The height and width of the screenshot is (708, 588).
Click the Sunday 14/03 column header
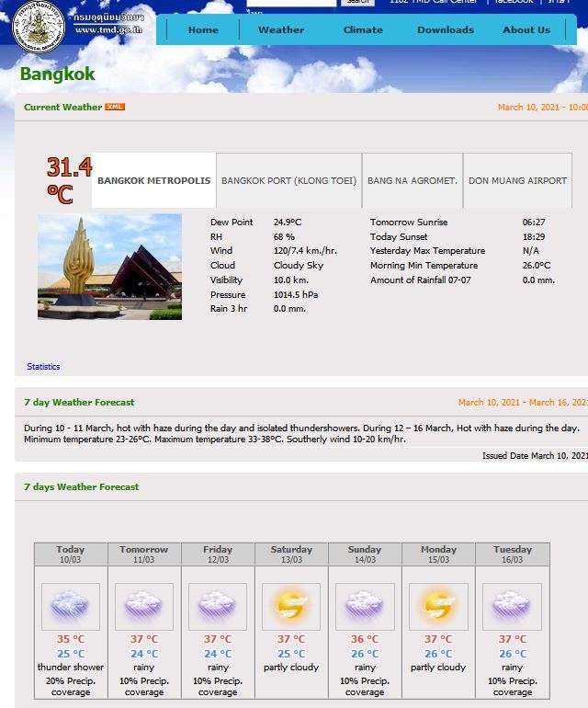[365, 554]
